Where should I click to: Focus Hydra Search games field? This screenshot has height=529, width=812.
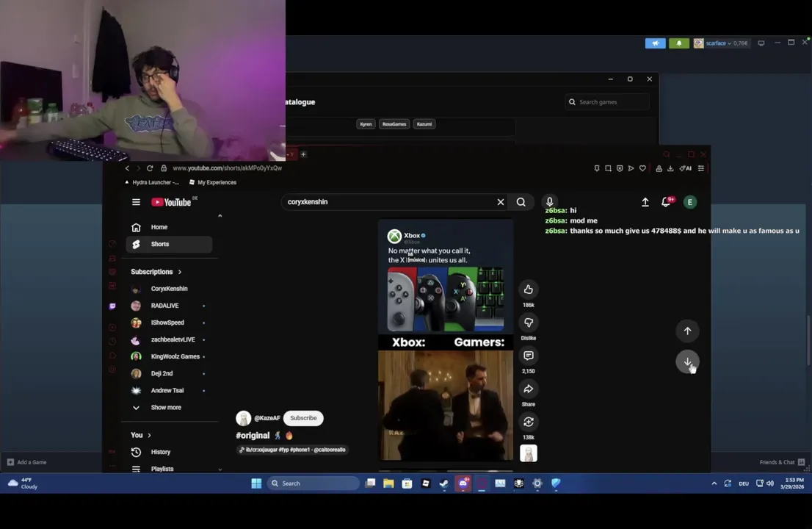[607, 102]
